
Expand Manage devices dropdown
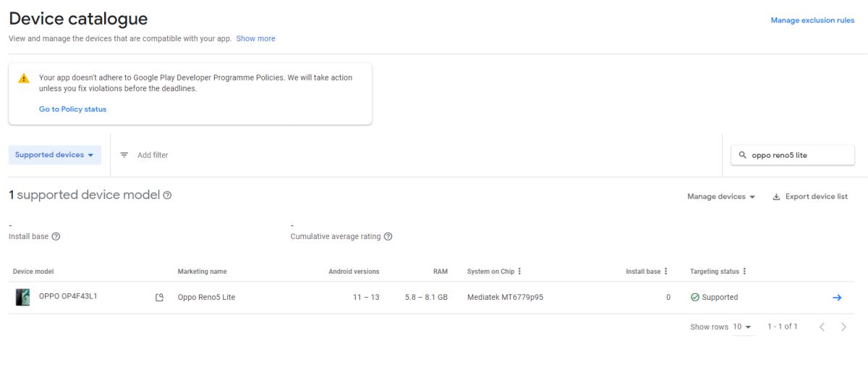click(x=721, y=196)
